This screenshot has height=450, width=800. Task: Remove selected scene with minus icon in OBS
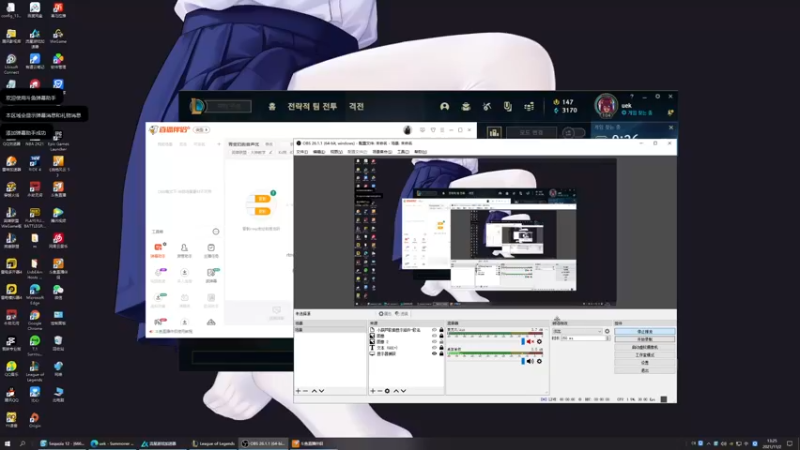click(x=306, y=391)
